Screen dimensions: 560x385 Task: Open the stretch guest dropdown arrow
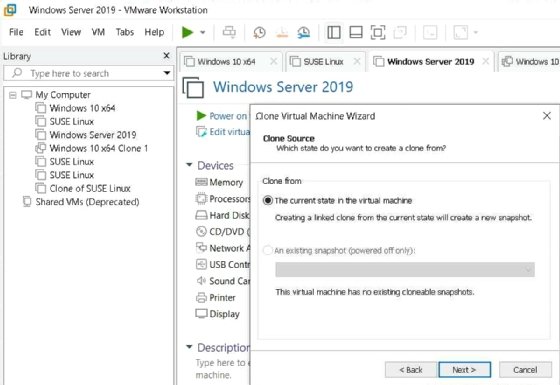click(475, 32)
